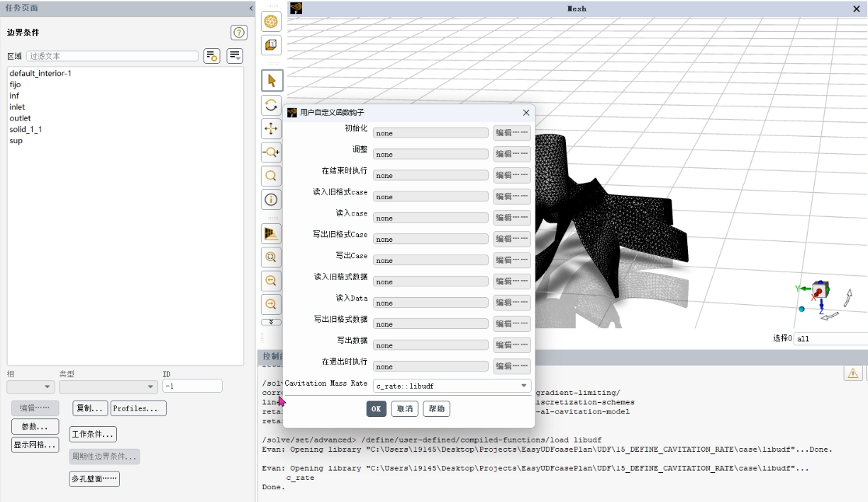Edit the 调整 hook
This screenshot has height=502, width=868.
click(x=512, y=154)
